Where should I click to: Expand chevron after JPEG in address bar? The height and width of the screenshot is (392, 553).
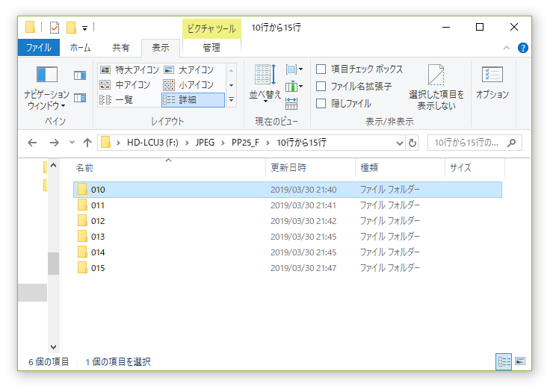(223, 143)
